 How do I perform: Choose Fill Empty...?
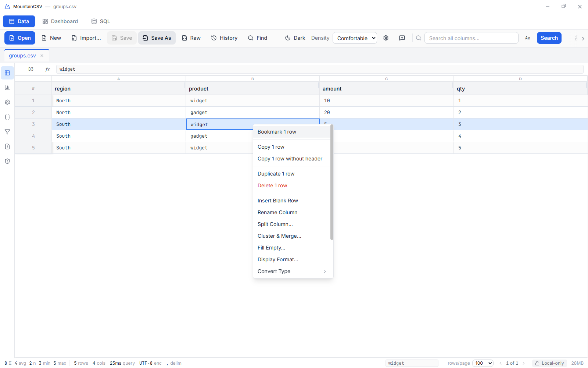click(x=292, y=248)
